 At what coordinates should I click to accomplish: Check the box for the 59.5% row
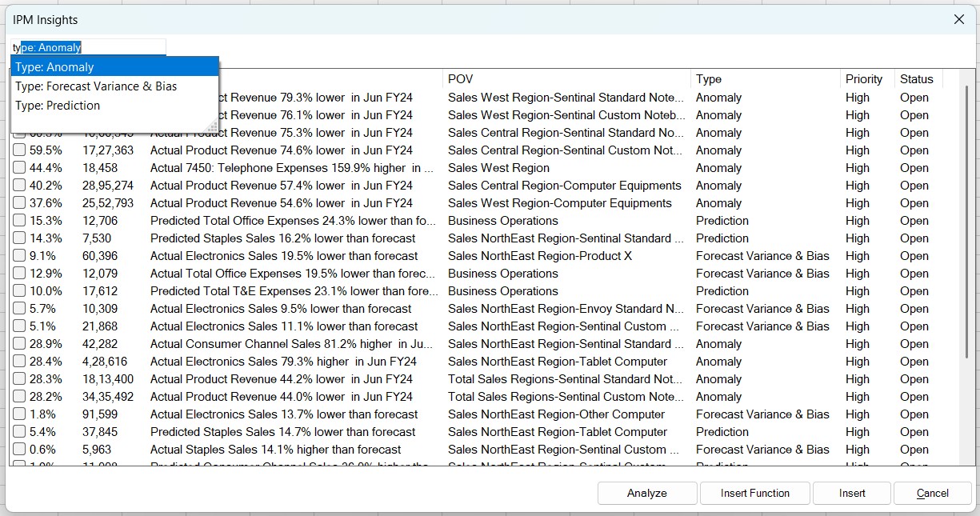coord(19,150)
